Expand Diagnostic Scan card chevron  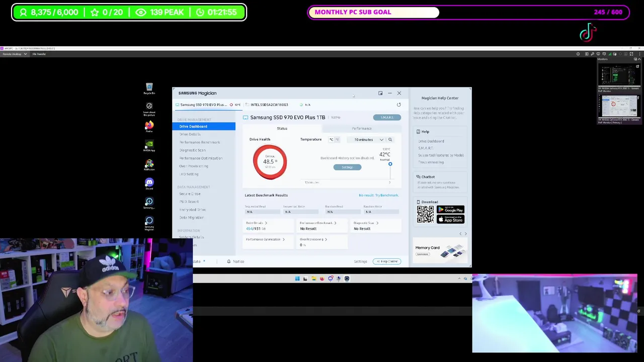(x=377, y=223)
